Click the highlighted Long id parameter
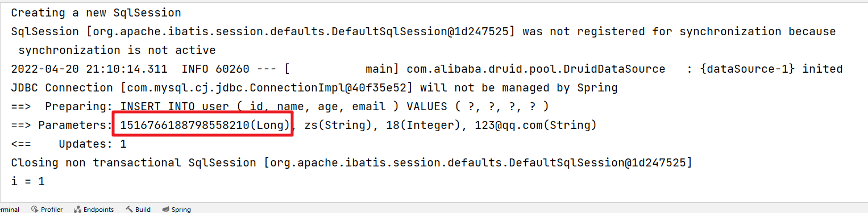 (x=205, y=125)
